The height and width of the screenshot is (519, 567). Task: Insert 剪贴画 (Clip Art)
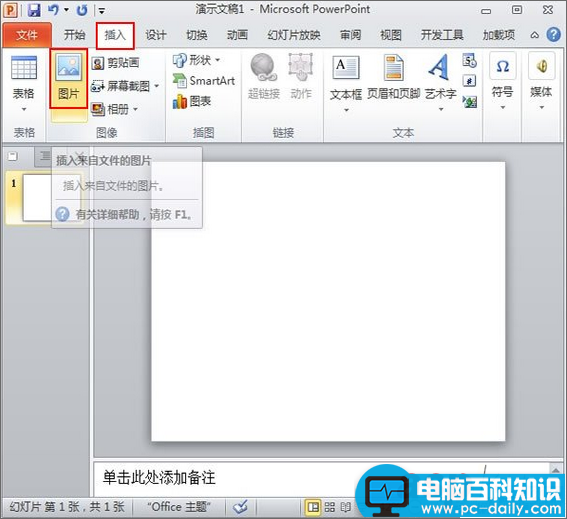pos(115,63)
